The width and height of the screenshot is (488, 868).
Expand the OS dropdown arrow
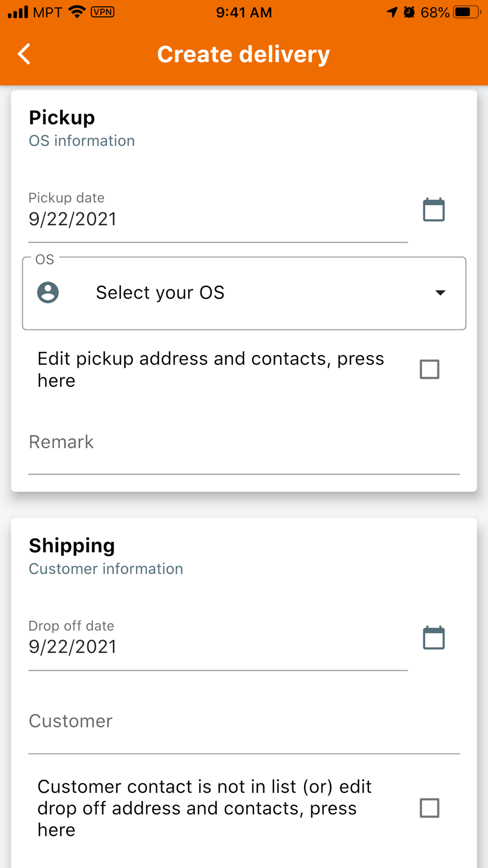(440, 293)
